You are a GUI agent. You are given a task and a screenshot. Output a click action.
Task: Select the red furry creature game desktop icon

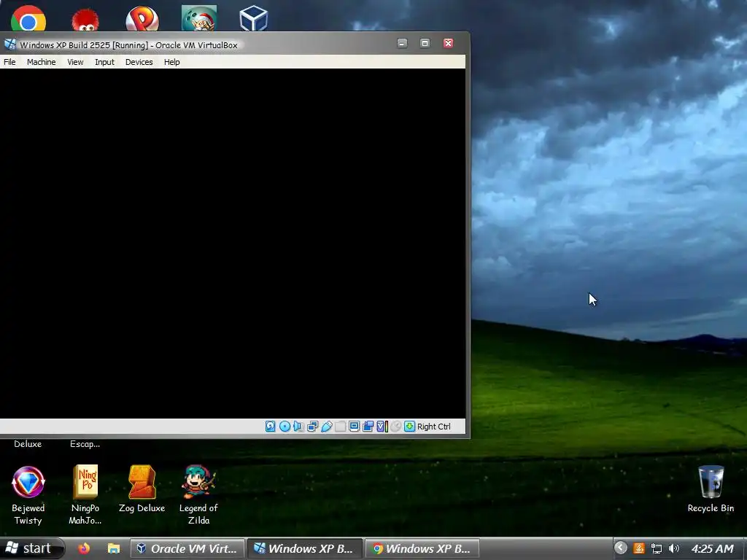(x=85, y=19)
